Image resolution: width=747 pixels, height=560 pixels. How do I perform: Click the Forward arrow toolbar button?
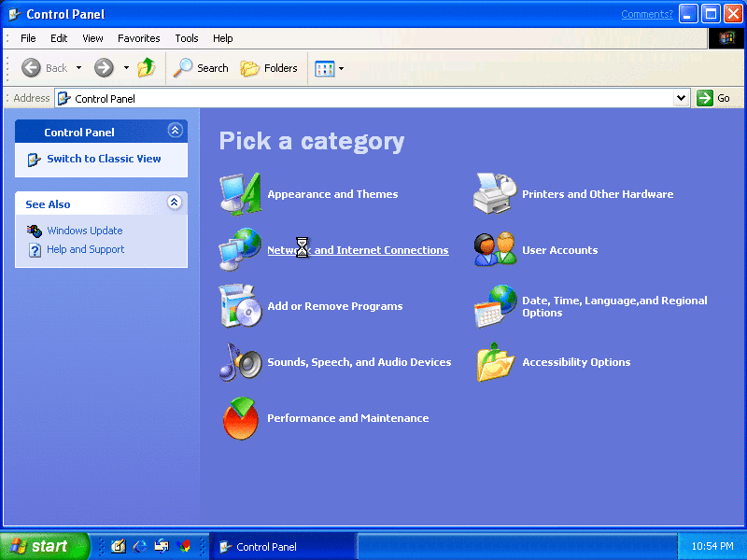click(104, 68)
